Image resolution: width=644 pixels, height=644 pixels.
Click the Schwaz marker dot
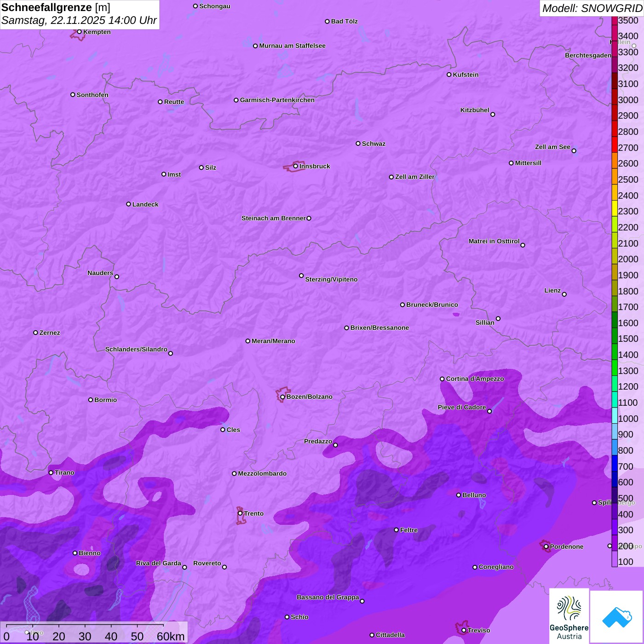(x=358, y=144)
